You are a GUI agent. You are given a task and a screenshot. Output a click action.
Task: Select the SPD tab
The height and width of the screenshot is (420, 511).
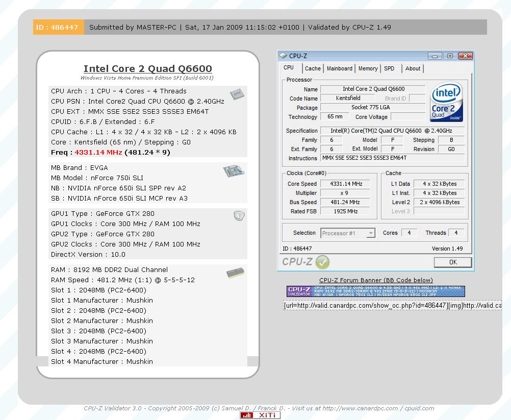point(389,68)
